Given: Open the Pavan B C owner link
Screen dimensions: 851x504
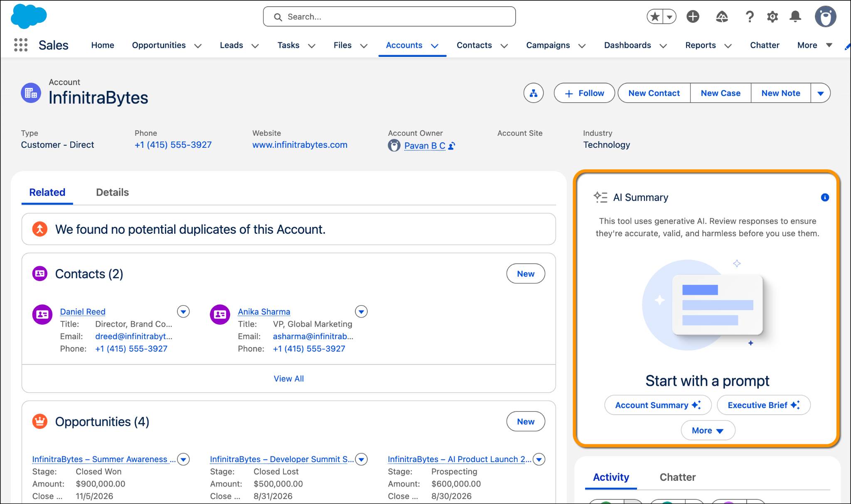Looking at the screenshot, I should pos(424,146).
